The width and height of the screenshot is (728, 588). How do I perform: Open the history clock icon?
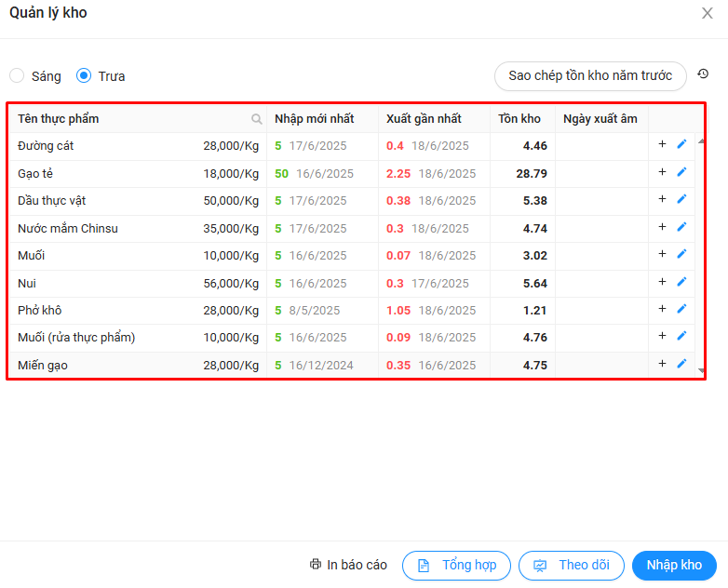point(703,74)
